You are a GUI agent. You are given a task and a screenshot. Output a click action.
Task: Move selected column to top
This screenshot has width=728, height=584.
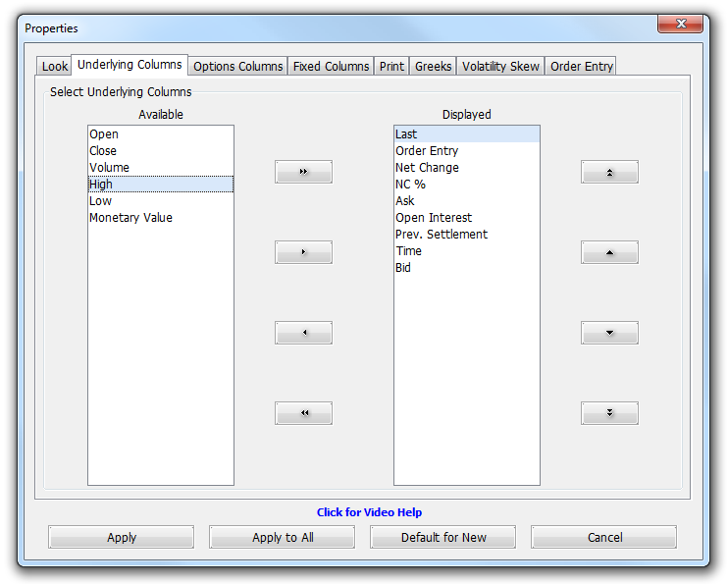pos(609,172)
